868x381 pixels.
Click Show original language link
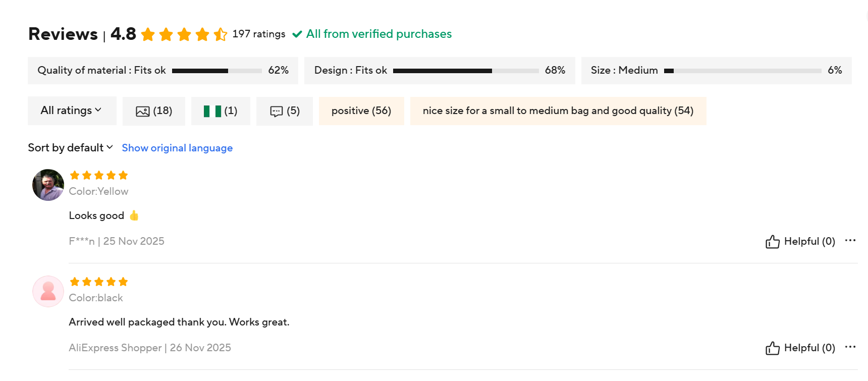coord(177,148)
